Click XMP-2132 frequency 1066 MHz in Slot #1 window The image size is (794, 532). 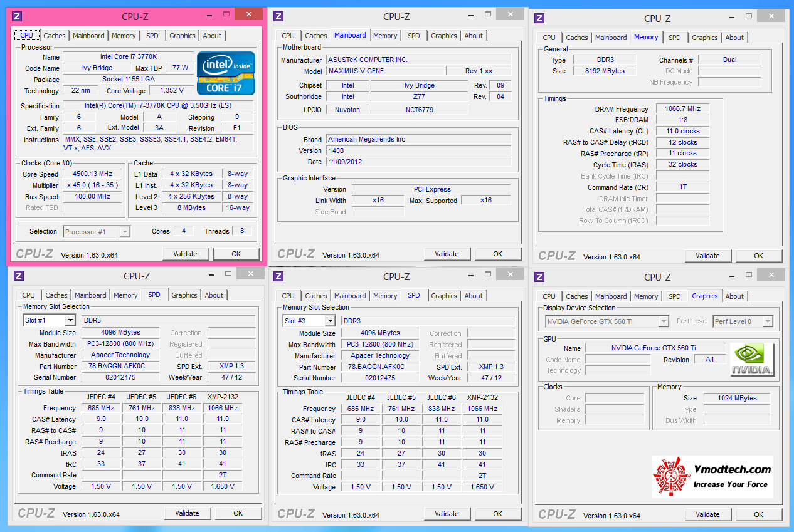(223, 409)
